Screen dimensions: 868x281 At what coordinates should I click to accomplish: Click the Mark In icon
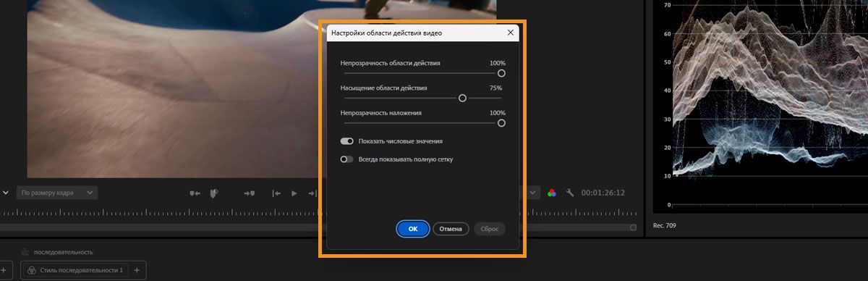(195, 193)
